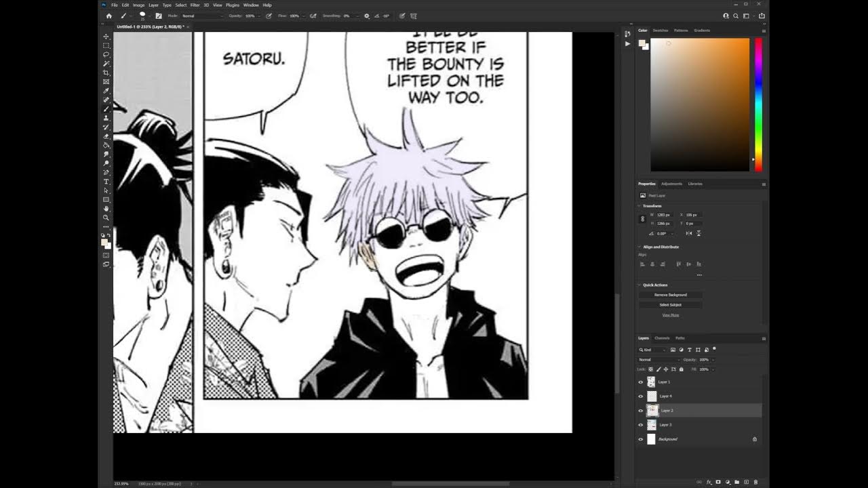This screenshot has width=868, height=488.
Task: Select the Clone Stamp tool
Action: click(106, 118)
